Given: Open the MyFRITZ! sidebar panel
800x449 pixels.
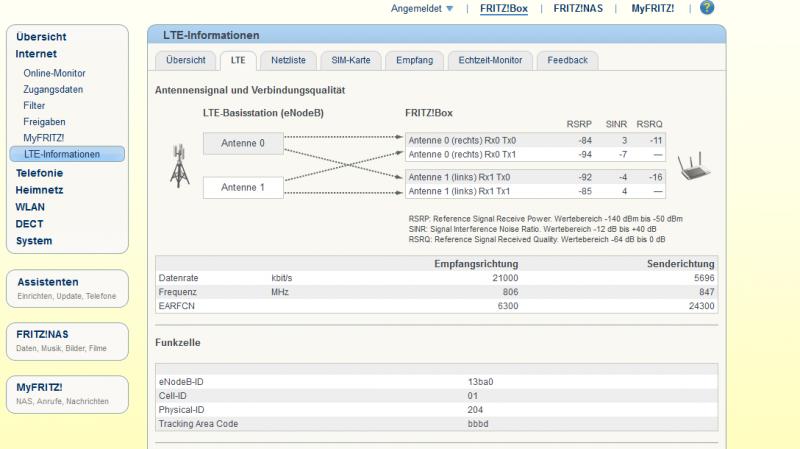Looking at the screenshot, I should point(67,394).
